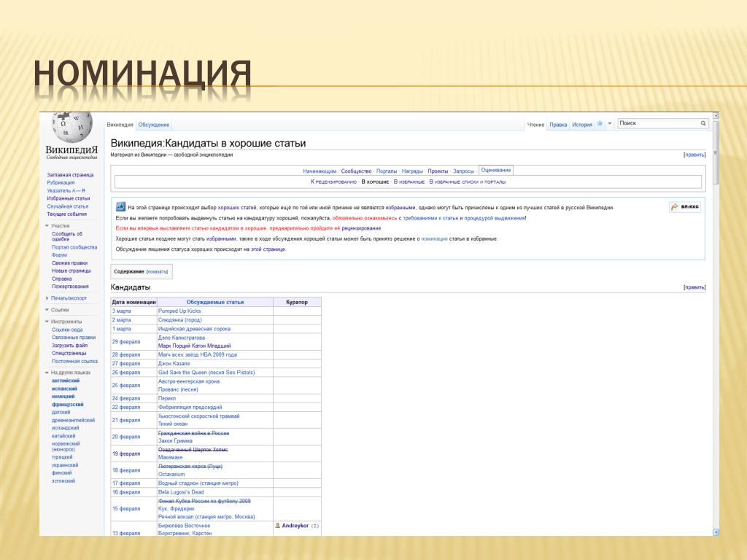Go to К рецензированию subpage
The height and width of the screenshot is (560, 747).
click(x=333, y=182)
